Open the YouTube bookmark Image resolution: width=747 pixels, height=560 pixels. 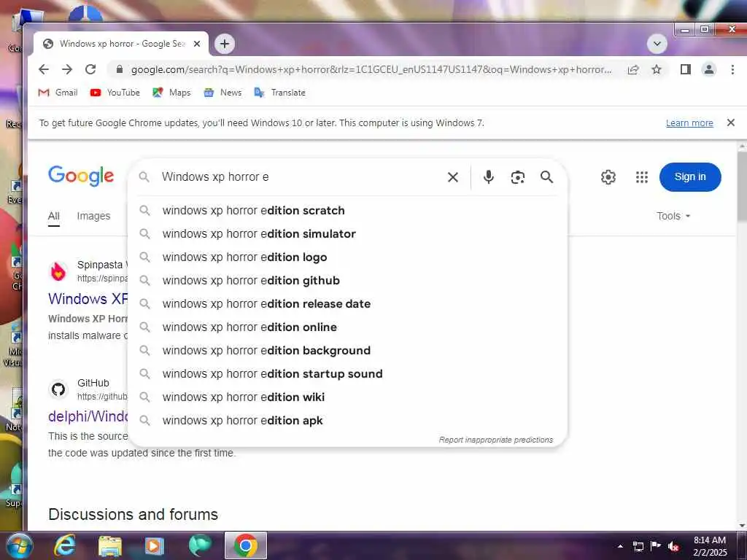point(115,93)
